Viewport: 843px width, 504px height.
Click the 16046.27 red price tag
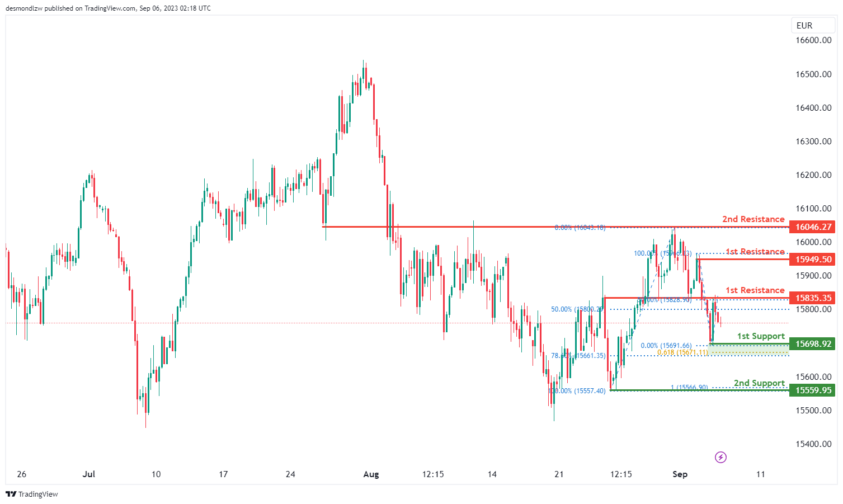[x=812, y=227]
